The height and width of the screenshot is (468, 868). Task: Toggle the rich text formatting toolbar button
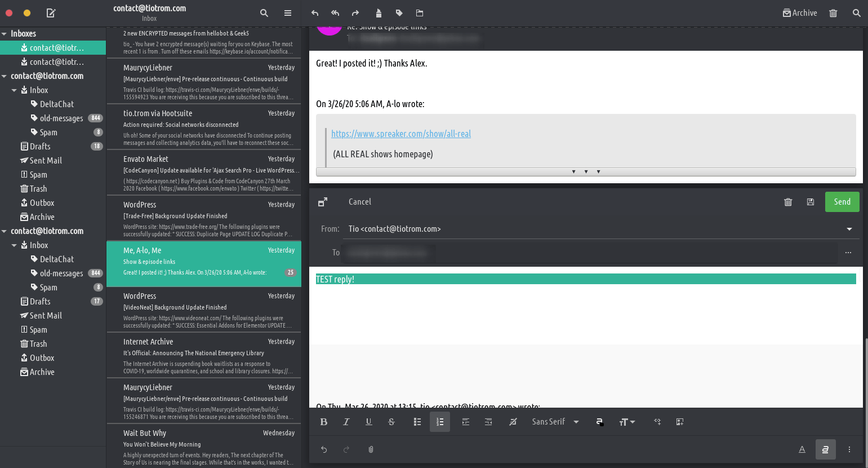coord(825,449)
